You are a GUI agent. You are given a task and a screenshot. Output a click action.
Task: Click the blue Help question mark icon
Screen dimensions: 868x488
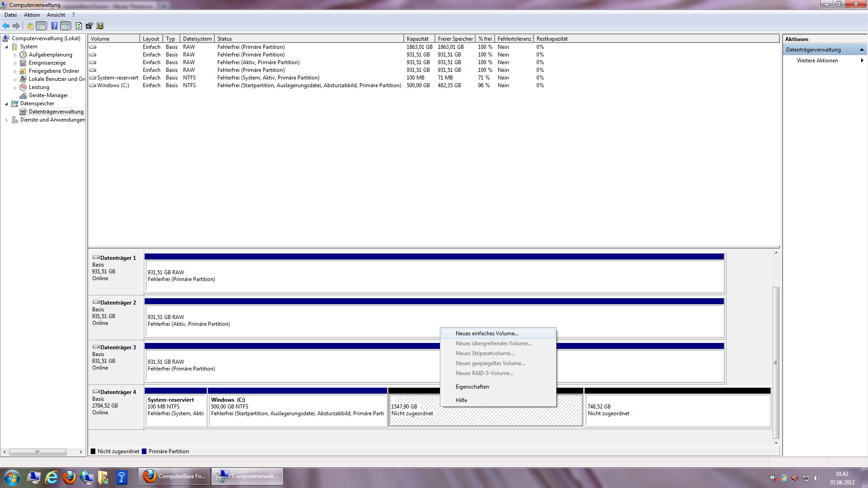click(54, 26)
